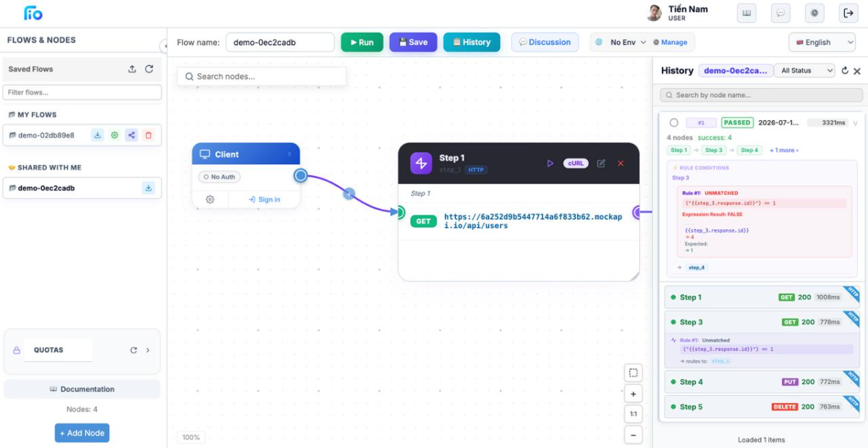Click the plus button on the connection line
This screenshot has height=448, width=868.
(349, 193)
